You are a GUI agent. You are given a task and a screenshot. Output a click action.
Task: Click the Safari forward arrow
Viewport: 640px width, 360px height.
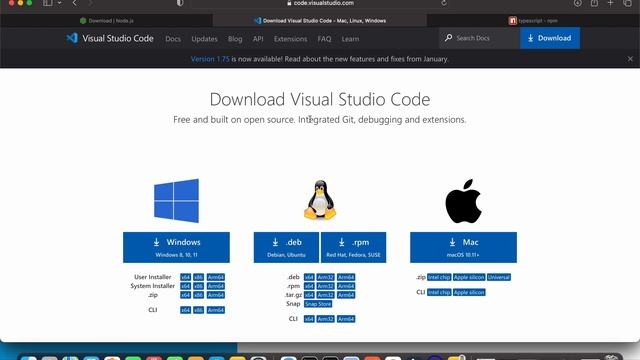coord(90,3)
